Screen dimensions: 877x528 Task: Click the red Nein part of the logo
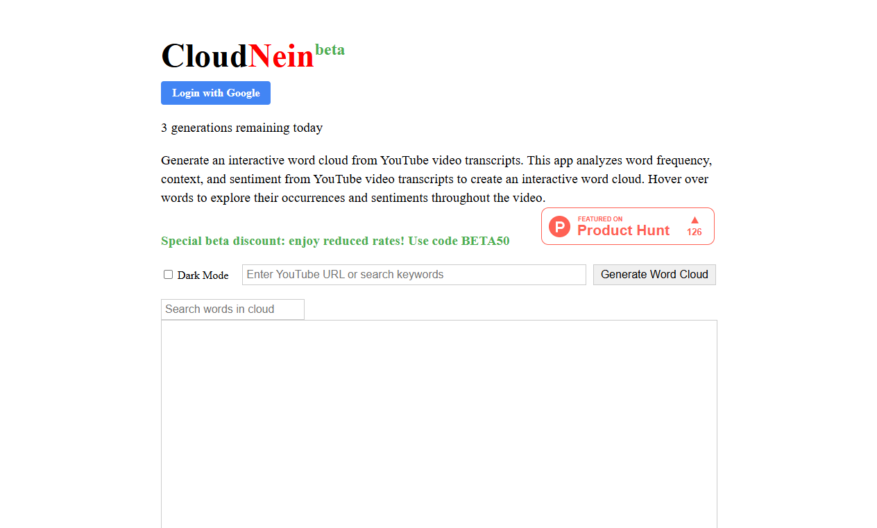pos(281,56)
